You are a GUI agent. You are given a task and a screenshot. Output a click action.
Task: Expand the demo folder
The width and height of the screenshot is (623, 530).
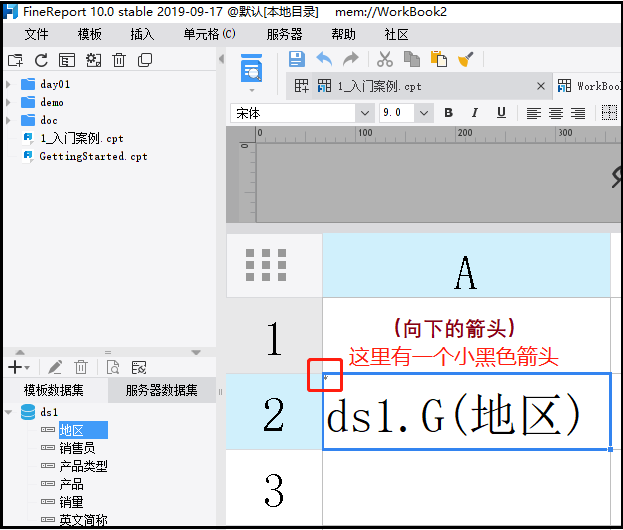click(8, 103)
